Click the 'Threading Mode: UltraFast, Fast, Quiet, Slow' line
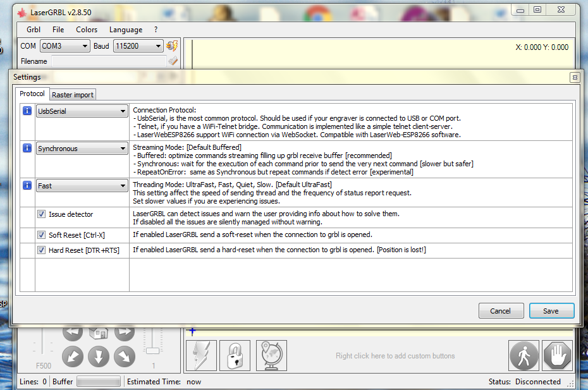The image size is (588, 390). [x=232, y=185]
